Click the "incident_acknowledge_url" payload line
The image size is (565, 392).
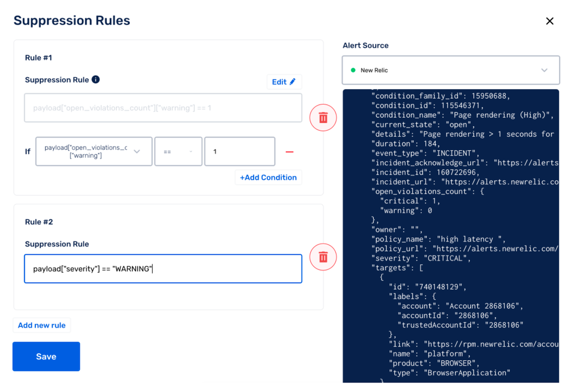point(465,163)
